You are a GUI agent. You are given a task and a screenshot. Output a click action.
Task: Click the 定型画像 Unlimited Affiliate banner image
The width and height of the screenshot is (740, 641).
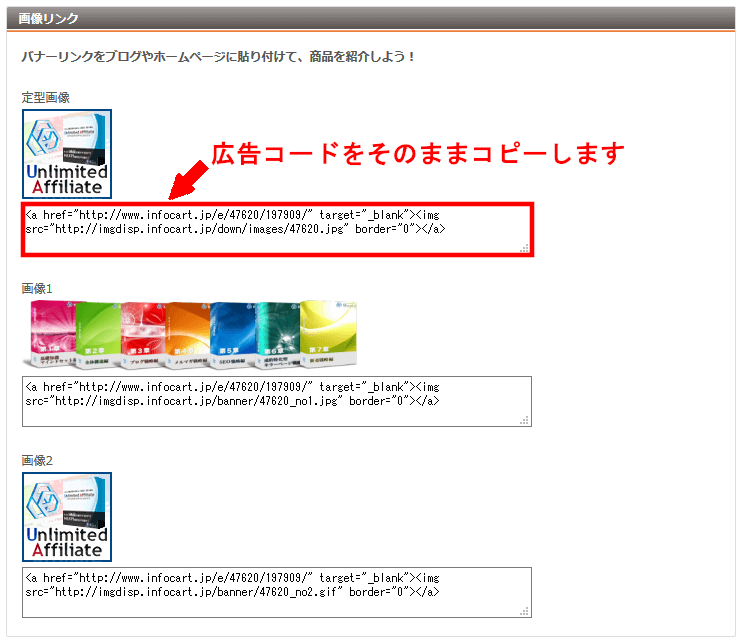67,154
